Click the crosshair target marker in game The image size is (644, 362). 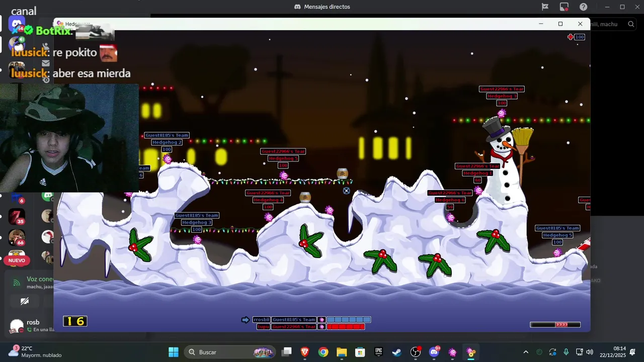pyautogui.click(x=346, y=191)
